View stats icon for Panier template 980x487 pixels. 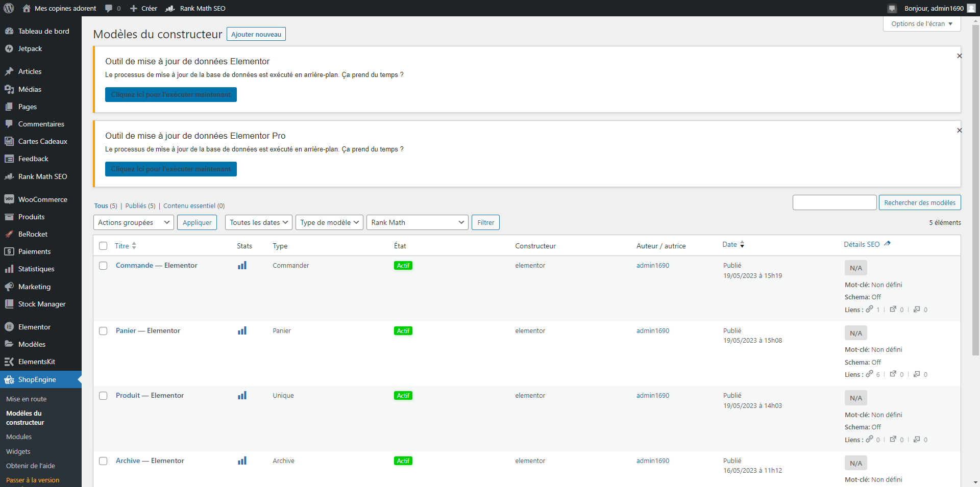(x=242, y=330)
